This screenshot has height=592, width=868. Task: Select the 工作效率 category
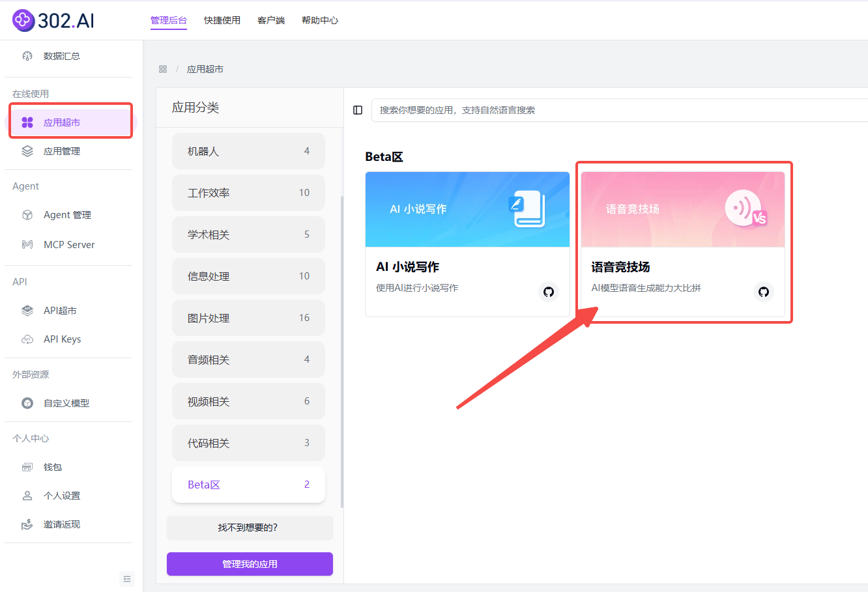[x=248, y=193]
